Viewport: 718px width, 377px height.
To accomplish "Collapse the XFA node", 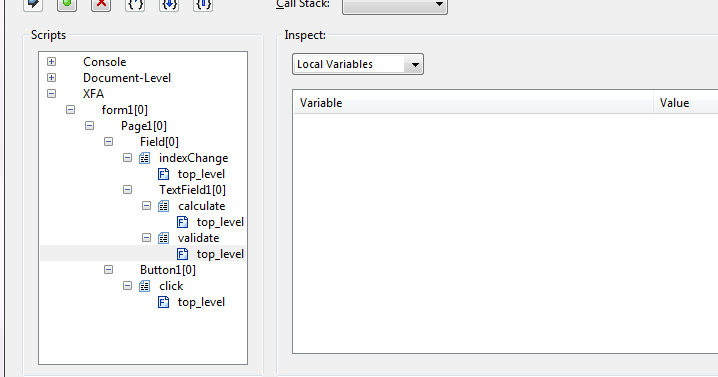I will tap(51, 94).
